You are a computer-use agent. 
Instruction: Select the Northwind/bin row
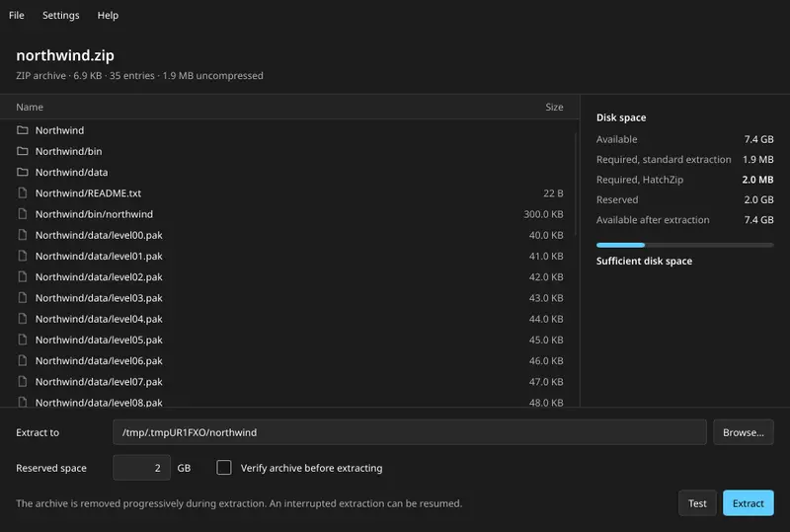coord(289,151)
